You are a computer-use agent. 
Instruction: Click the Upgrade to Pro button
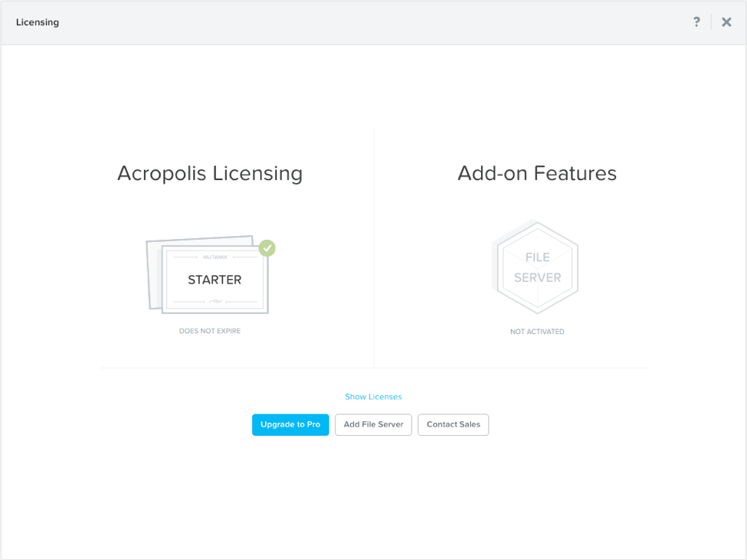tap(290, 424)
